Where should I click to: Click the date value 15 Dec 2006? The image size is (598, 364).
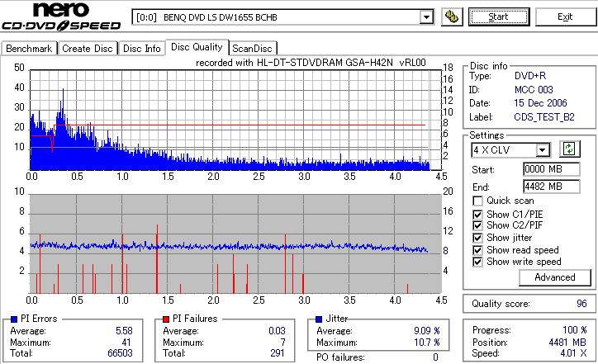tap(540, 103)
